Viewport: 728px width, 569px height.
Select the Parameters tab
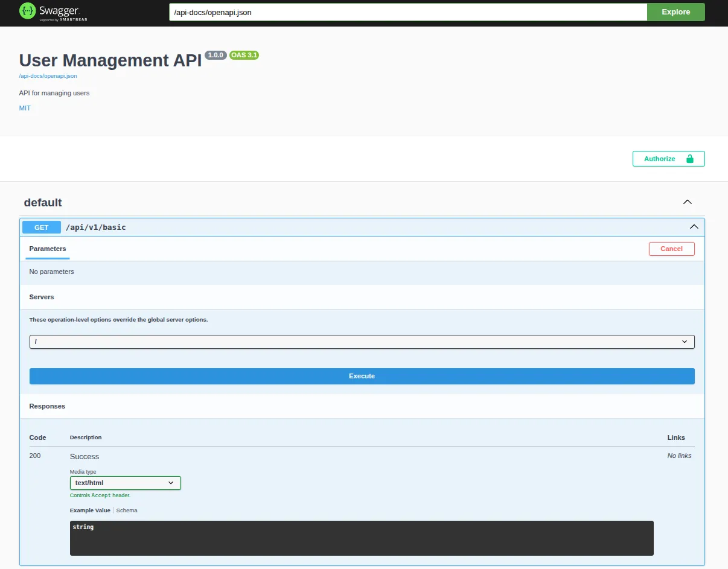point(47,249)
